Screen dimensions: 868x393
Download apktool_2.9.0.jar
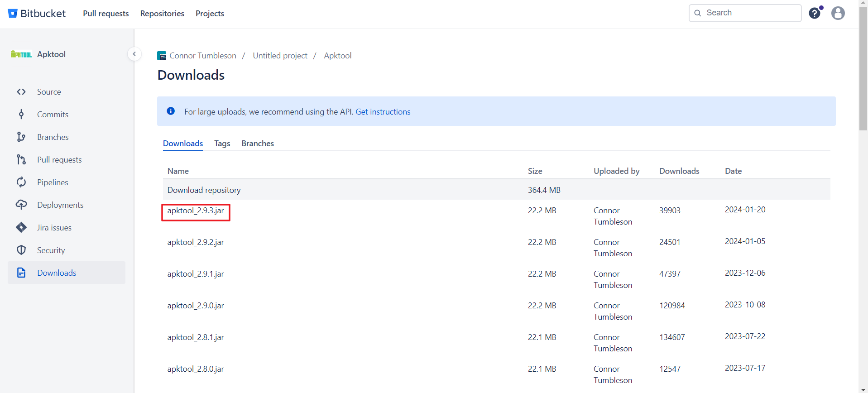196,306
